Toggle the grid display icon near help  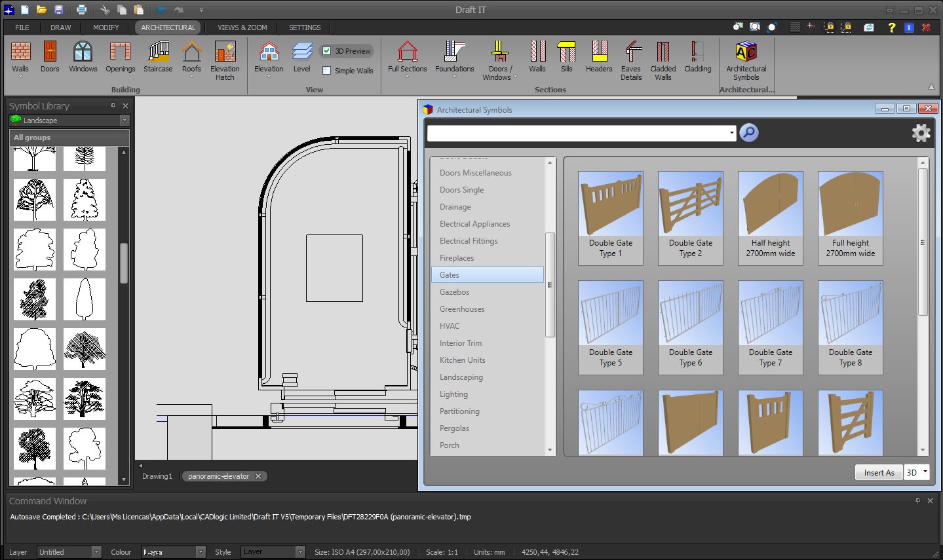click(795, 27)
